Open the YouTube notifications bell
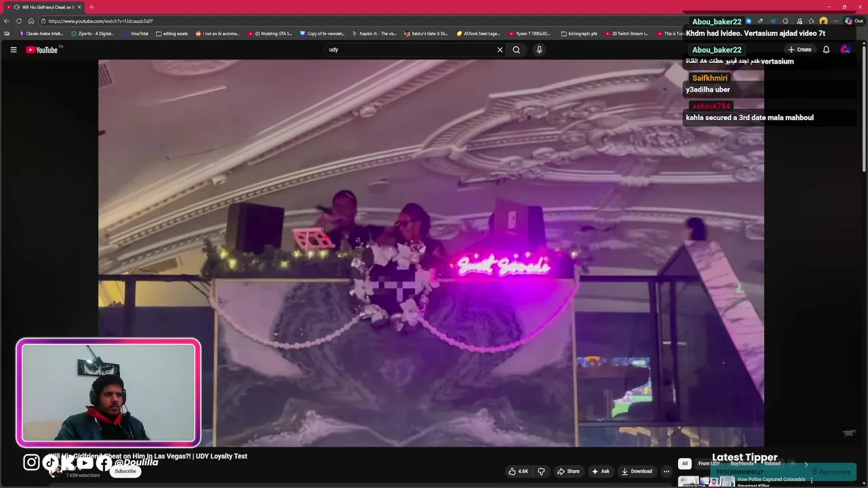 (x=826, y=49)
